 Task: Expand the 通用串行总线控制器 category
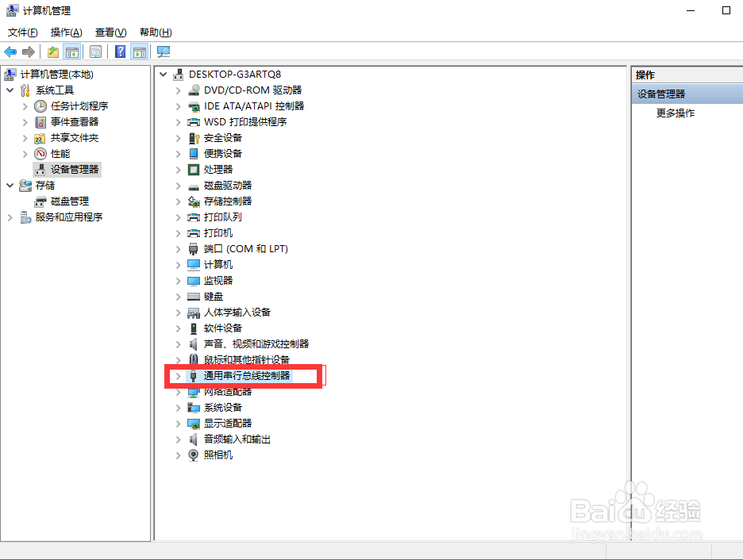[x=178, y=376]
